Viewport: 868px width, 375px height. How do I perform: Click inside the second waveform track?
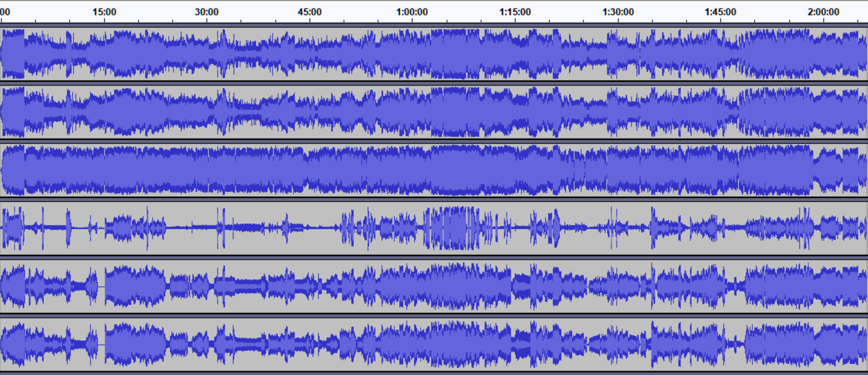pyautogui.click(x=433, y=112)
